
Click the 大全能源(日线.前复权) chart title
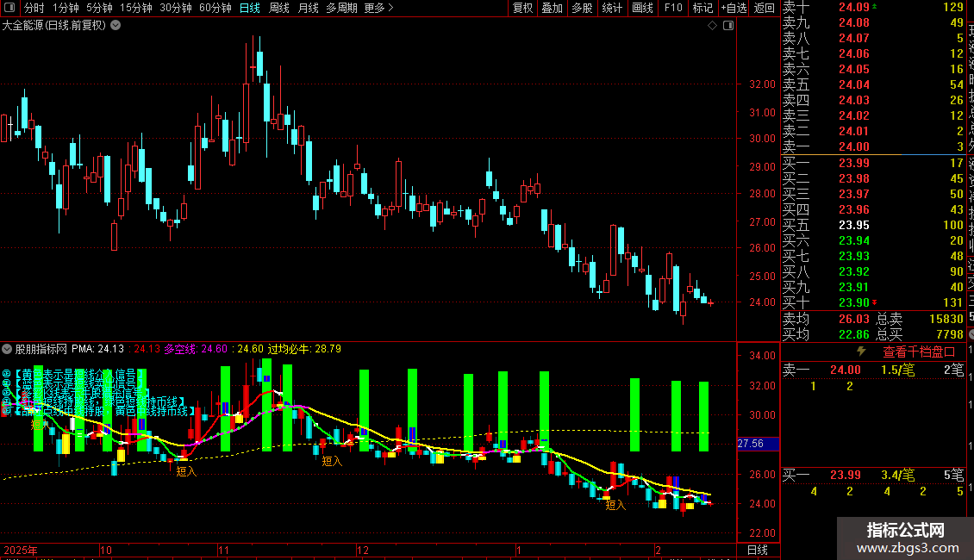click(x=54, y=26)
